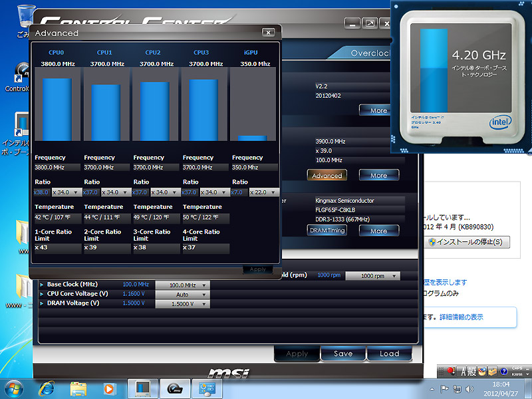
Task: Click More button beside Advanced
Action: point(379,176)
